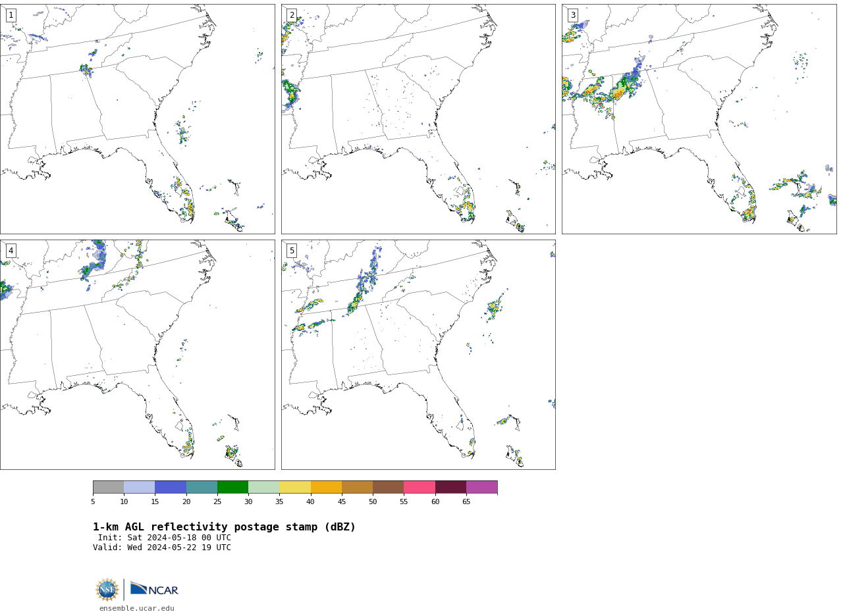Click colorbar tick label 35

(279, 502)
